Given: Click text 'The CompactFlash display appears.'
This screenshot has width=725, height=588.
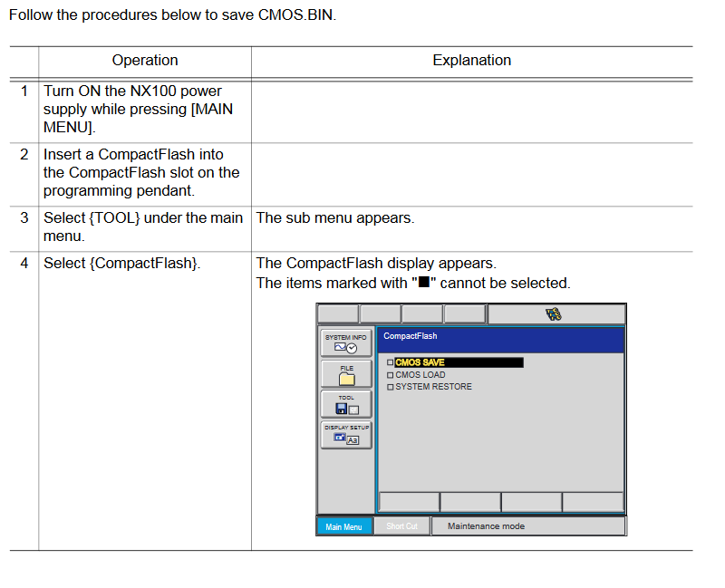Looking at the screenshot, I should pyautogui.click(x=376, y=264).
